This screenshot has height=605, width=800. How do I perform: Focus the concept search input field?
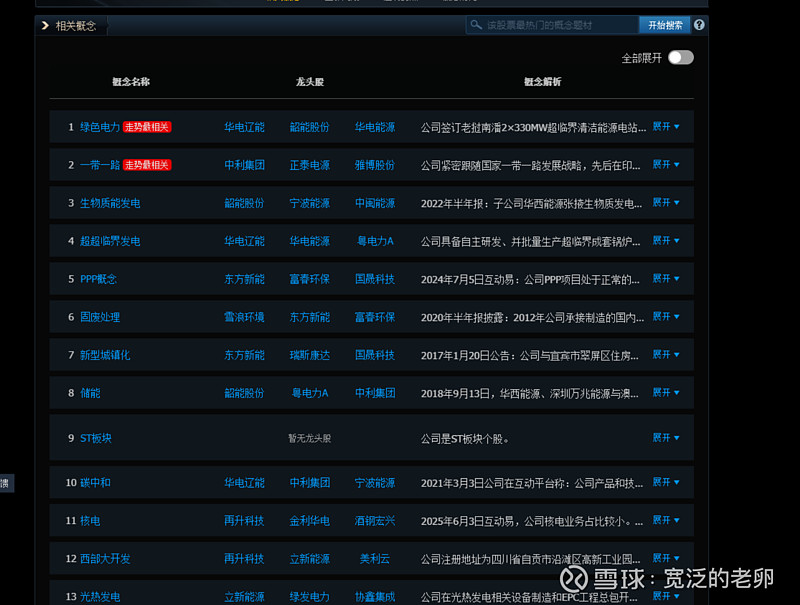coord(553,25)
